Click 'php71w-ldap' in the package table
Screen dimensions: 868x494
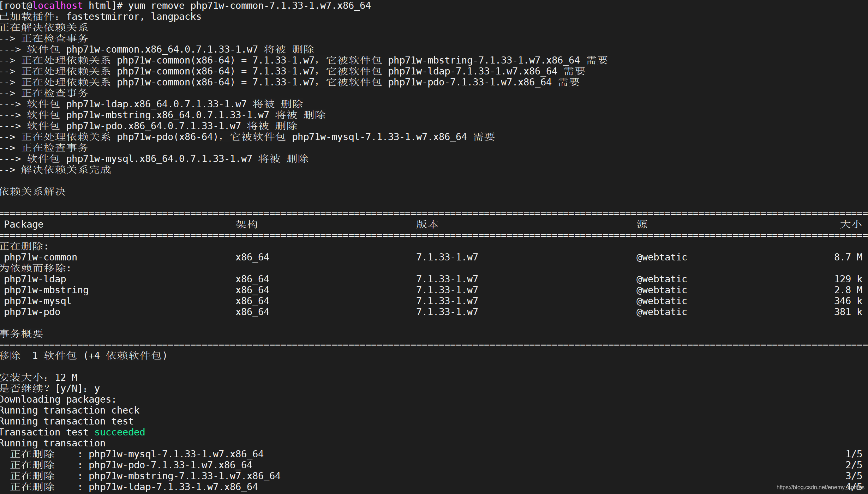point(35,279)
